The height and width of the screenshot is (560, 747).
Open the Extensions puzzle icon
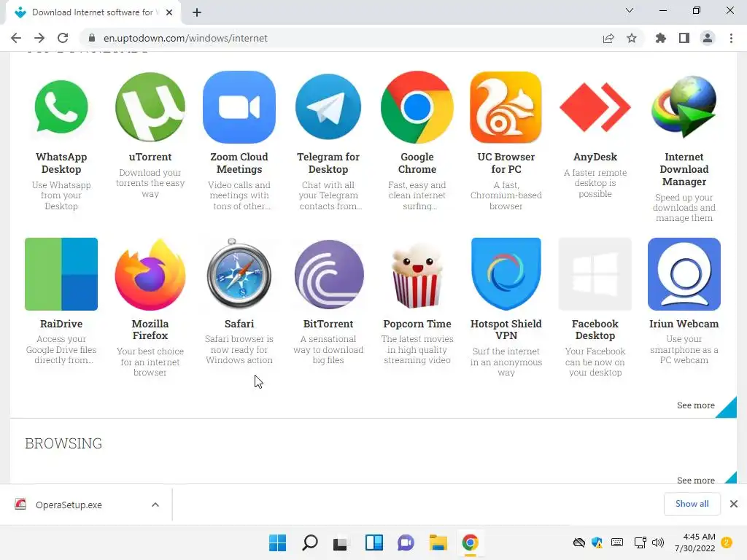point(661,38)
